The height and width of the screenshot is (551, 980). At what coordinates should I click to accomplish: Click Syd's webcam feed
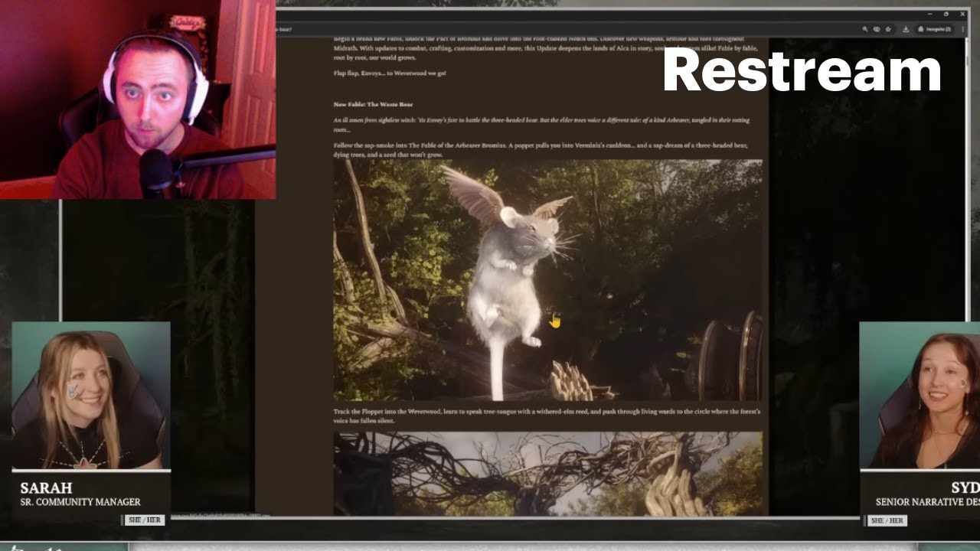(x=920, y=395)
